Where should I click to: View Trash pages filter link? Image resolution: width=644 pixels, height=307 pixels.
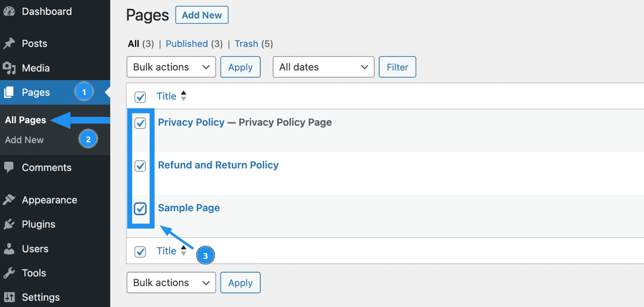coord(246,44)
